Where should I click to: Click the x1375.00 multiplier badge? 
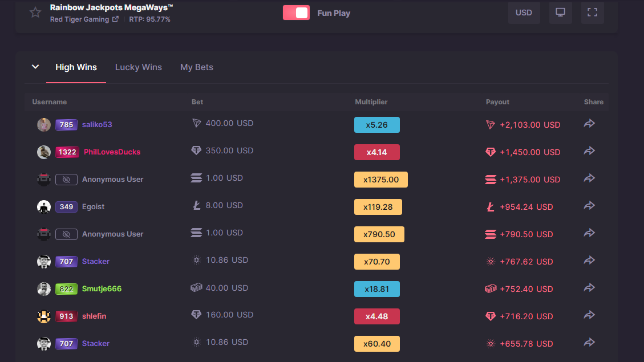tap(380, 180)
